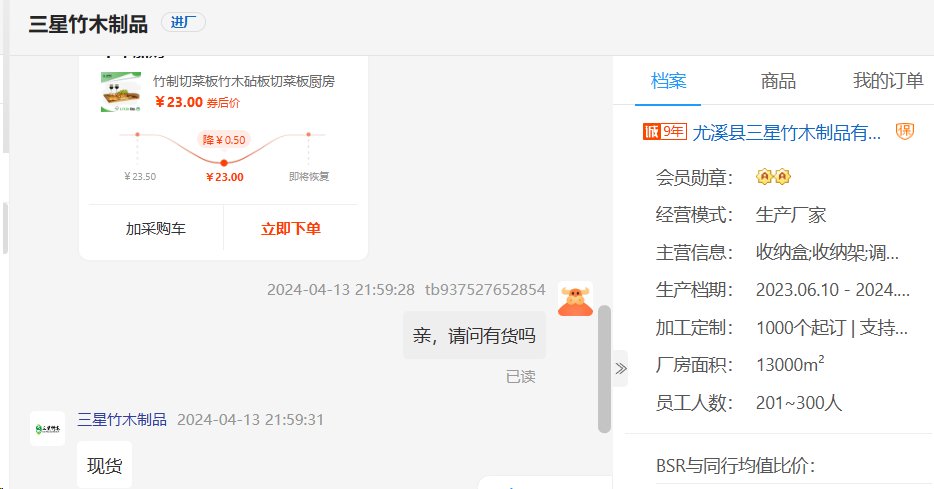Switch to the 档案 tab

pos(668,81)
